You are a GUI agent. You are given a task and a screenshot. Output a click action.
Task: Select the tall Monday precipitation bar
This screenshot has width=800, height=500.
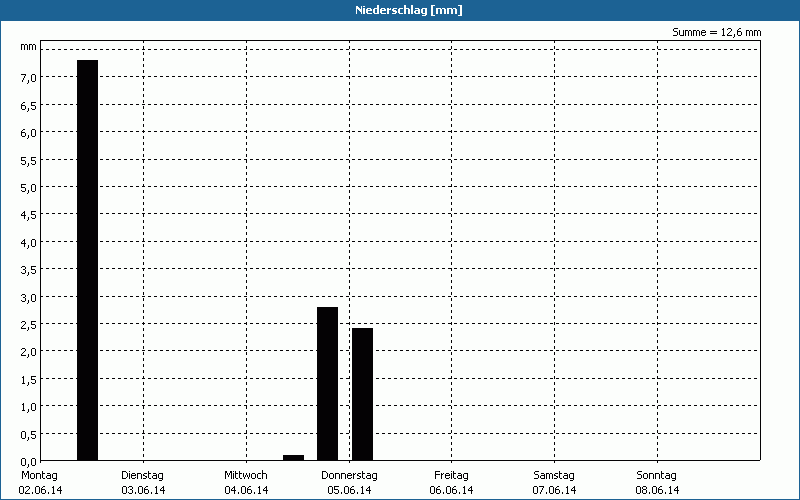[87, 260]
